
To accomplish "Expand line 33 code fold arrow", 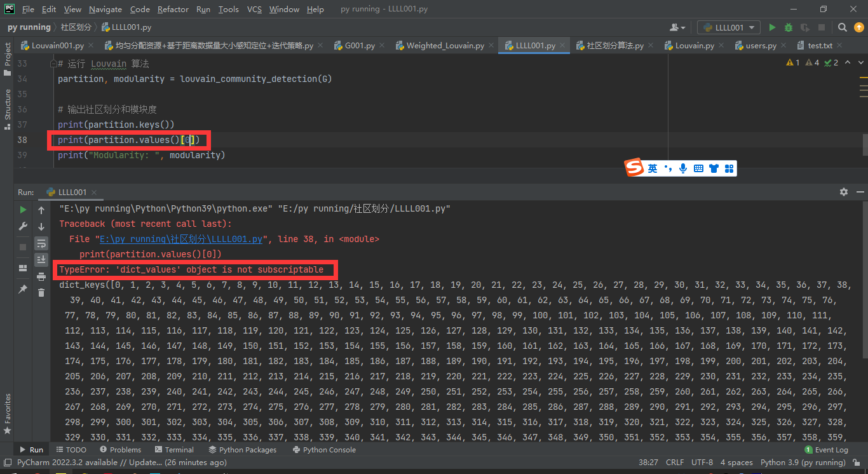I will tap(54, 63).
